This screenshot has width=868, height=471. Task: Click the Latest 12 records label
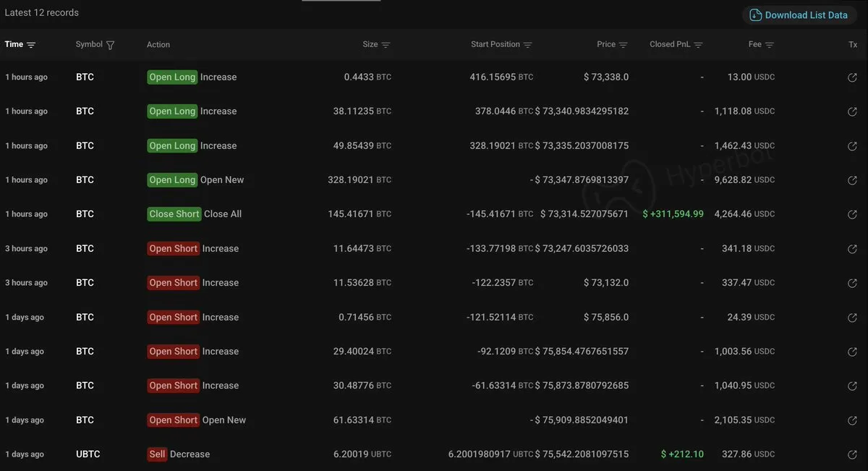(42, 13)
